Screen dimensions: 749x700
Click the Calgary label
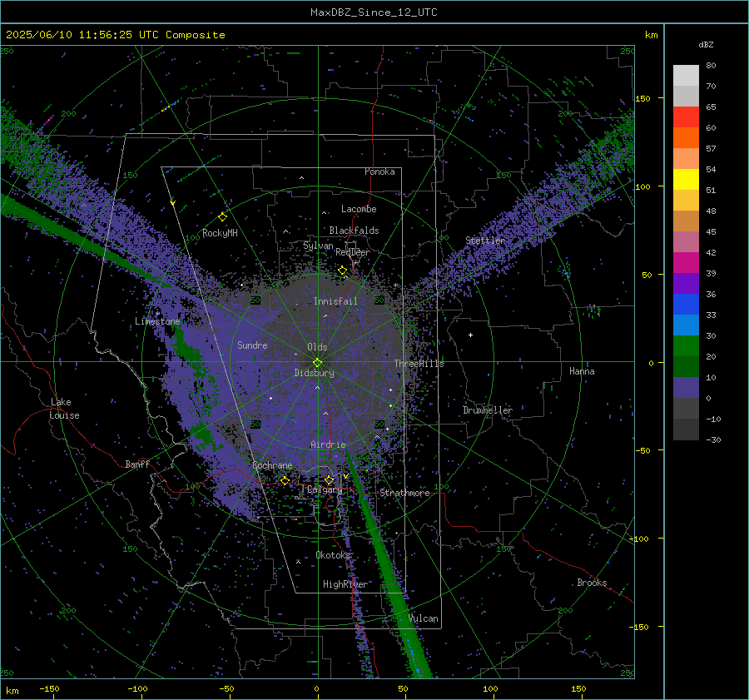click(x=325, y=489)
